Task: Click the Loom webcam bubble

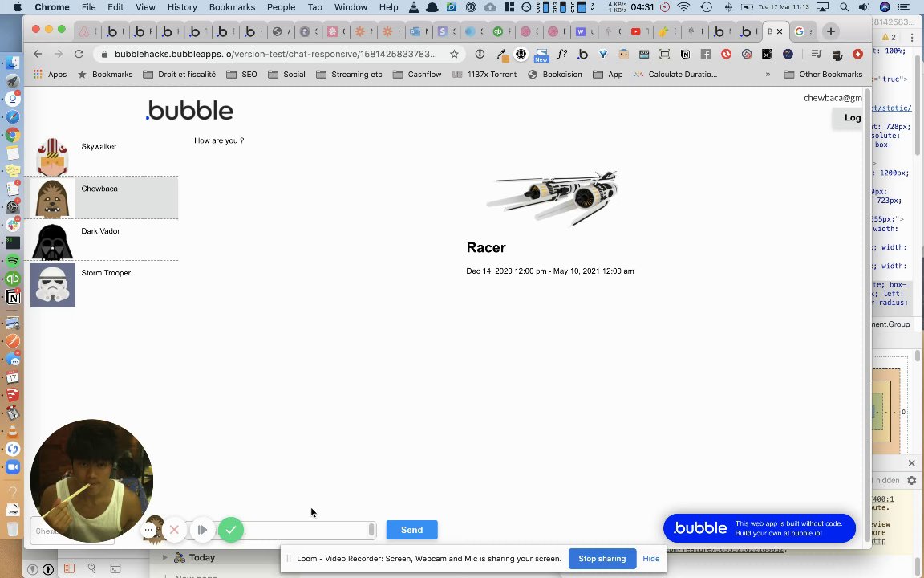Action: click(x=91, y=481)
